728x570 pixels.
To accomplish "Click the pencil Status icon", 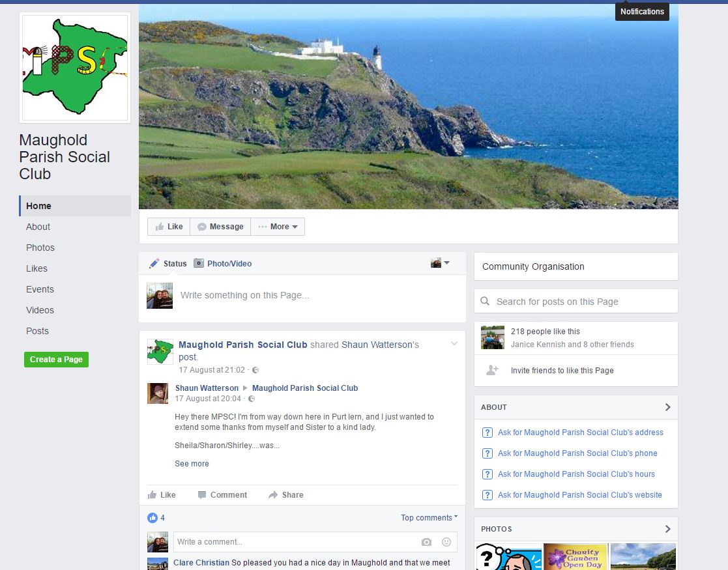I will (154, 264).
